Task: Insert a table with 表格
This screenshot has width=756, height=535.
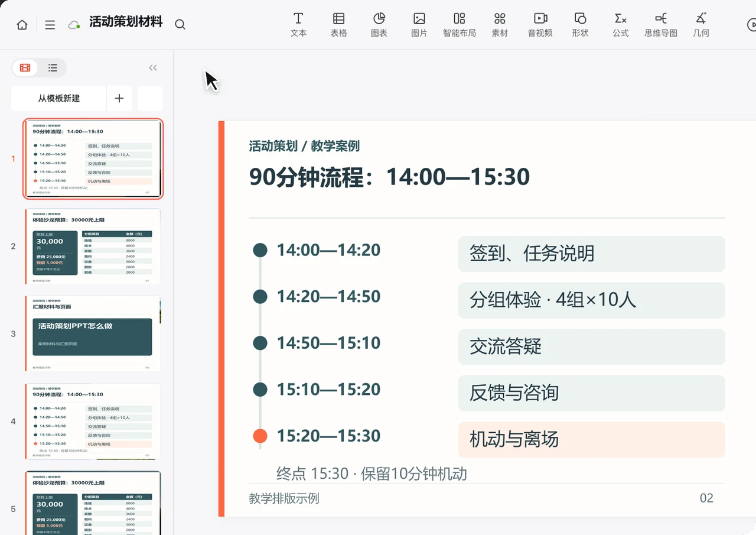Action: point(338,25)
